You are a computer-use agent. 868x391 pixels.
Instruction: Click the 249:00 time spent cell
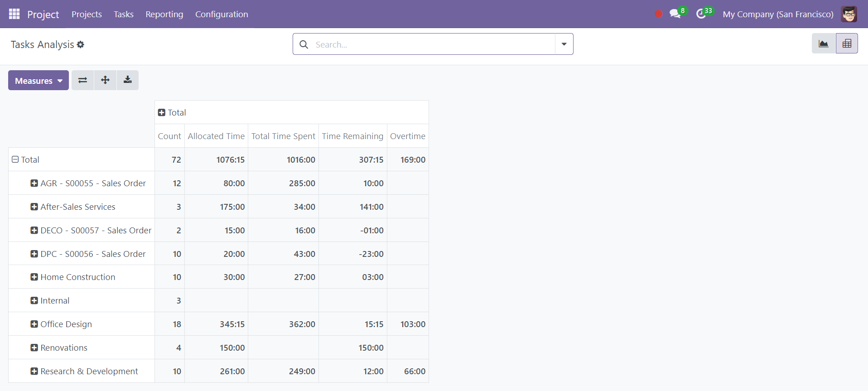point(283,371)
